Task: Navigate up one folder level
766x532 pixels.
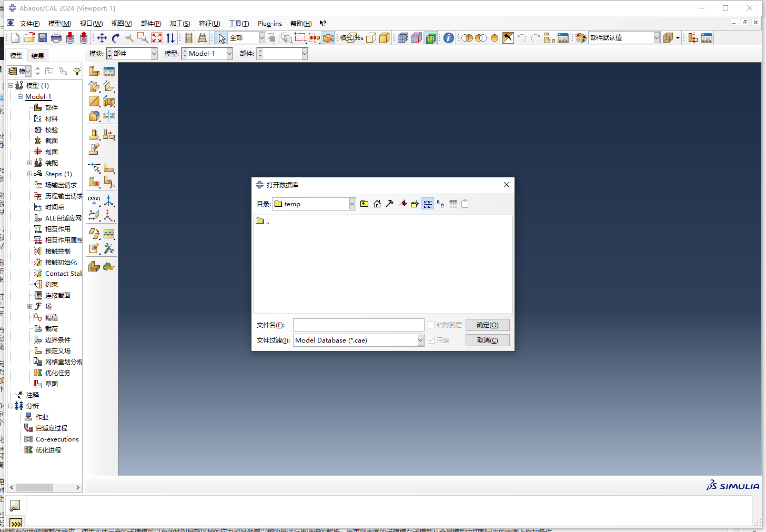Action: (x=365, y=204)
